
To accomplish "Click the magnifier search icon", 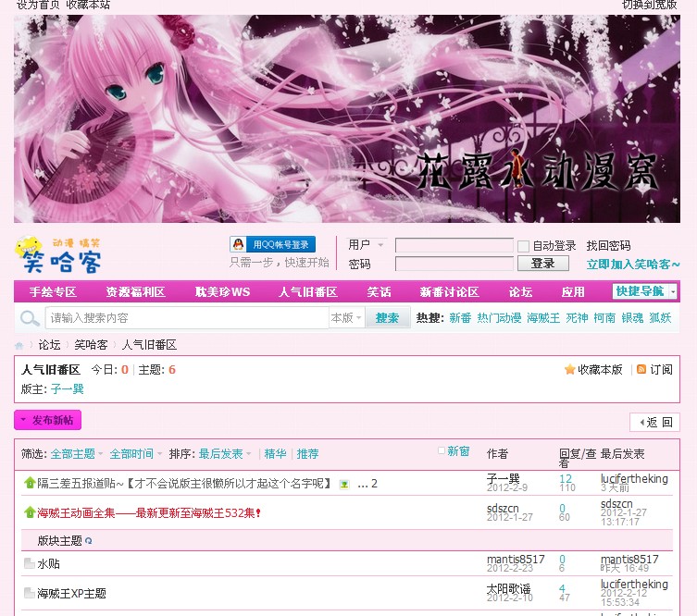I will 30,318.
